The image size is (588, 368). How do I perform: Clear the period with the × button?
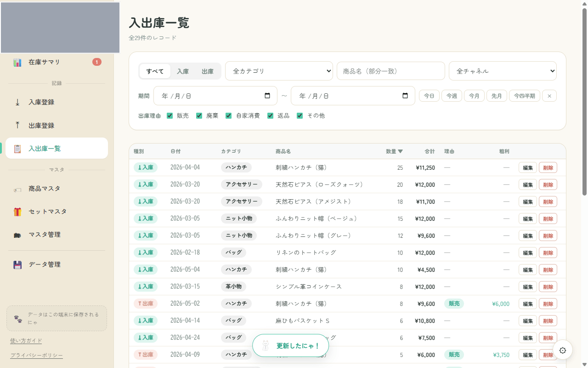(549, 96)
